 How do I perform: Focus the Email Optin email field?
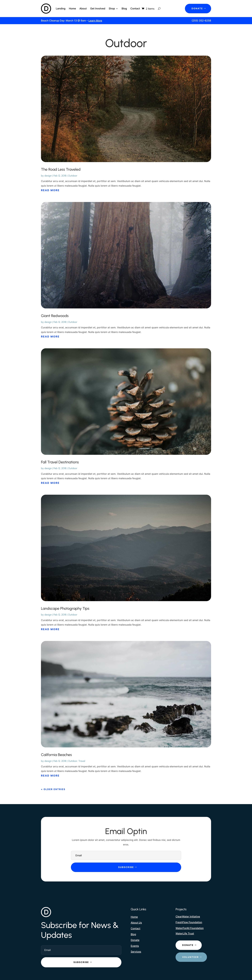(x=126, y=855)
